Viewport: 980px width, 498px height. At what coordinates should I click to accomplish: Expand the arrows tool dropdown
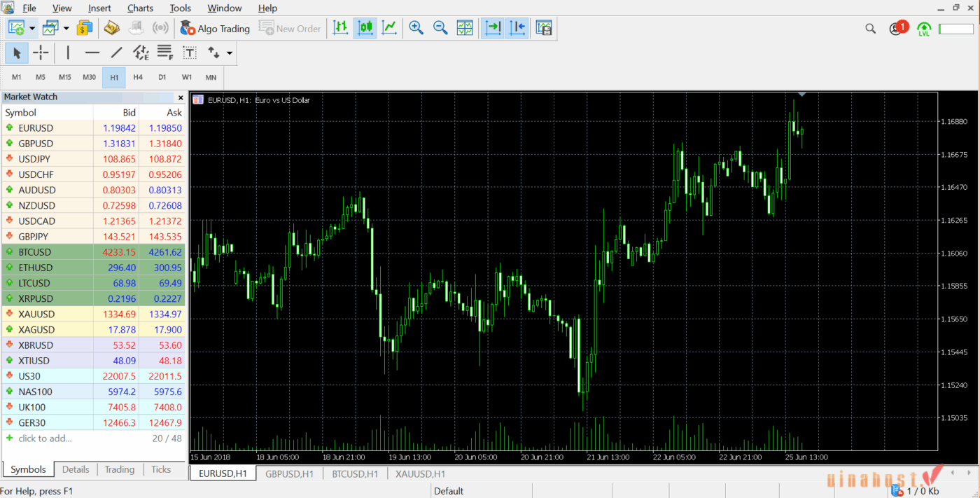[229, 53]
